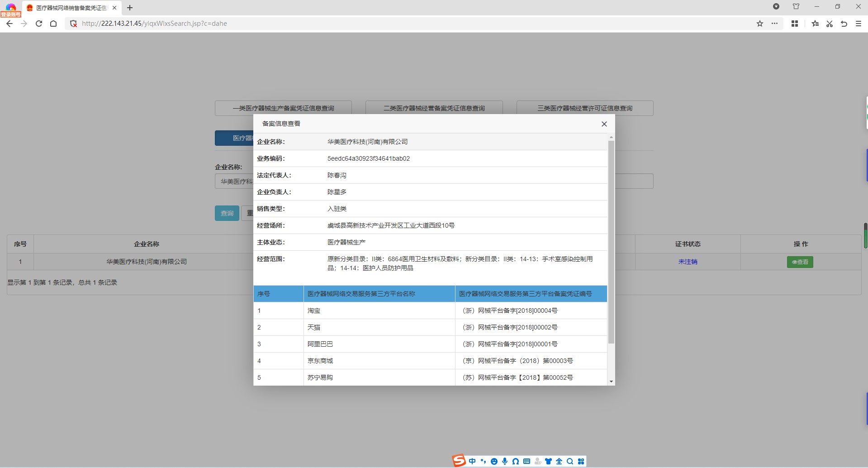Open a new browser tab
The width and height of the screenshot is (868, 468).
tap(130, 8)
